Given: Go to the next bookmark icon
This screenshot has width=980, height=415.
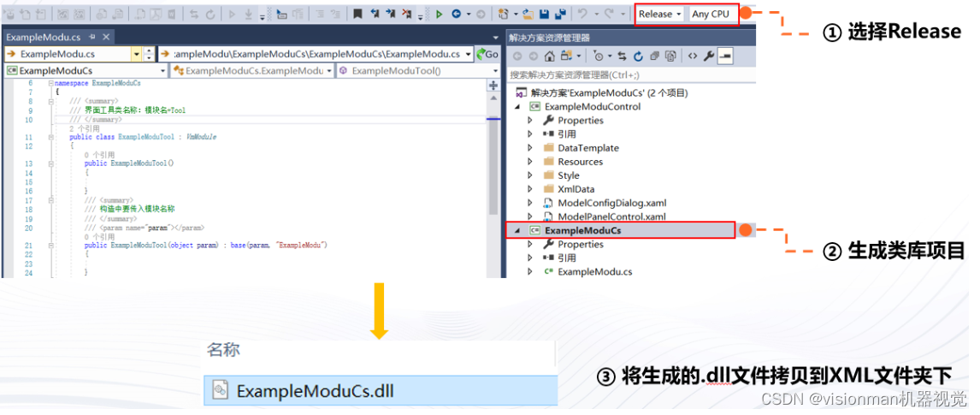Looking at the screenshot, I should point(391,14).
